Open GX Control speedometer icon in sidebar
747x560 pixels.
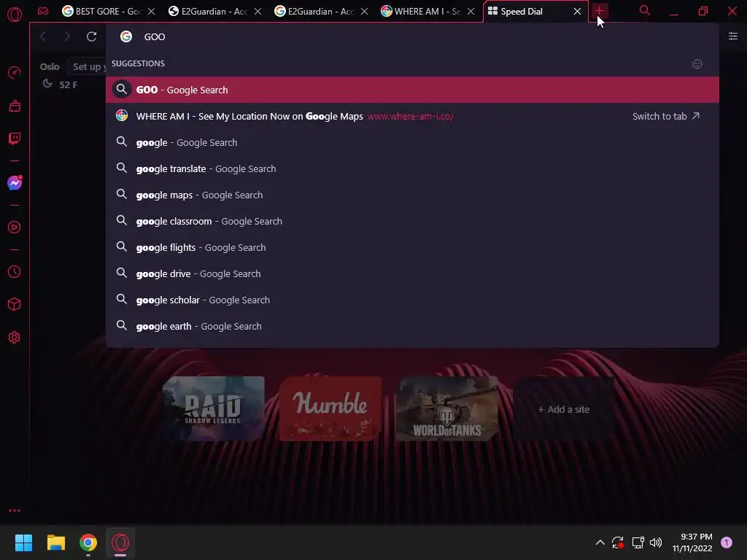tap(15, 72)
